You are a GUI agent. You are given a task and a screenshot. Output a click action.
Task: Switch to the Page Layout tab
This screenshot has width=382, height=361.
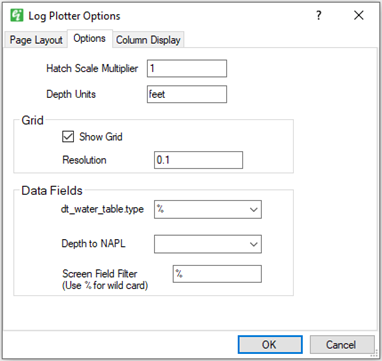(36, 40)
